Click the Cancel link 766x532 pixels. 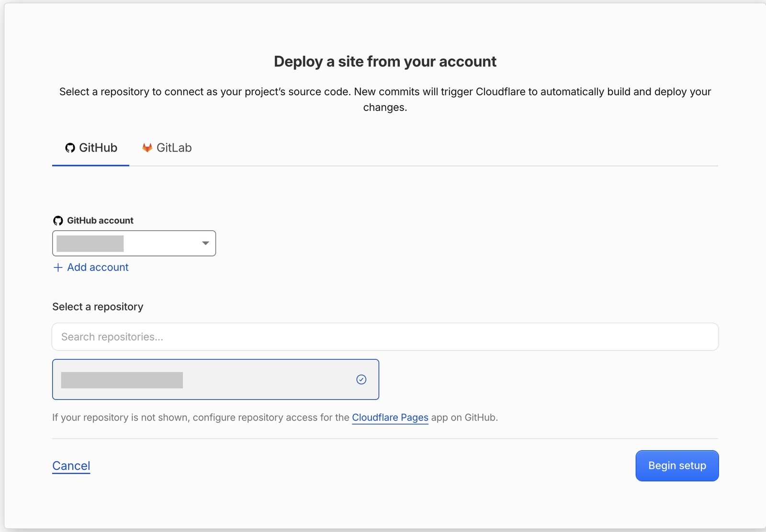click(71, 466)
